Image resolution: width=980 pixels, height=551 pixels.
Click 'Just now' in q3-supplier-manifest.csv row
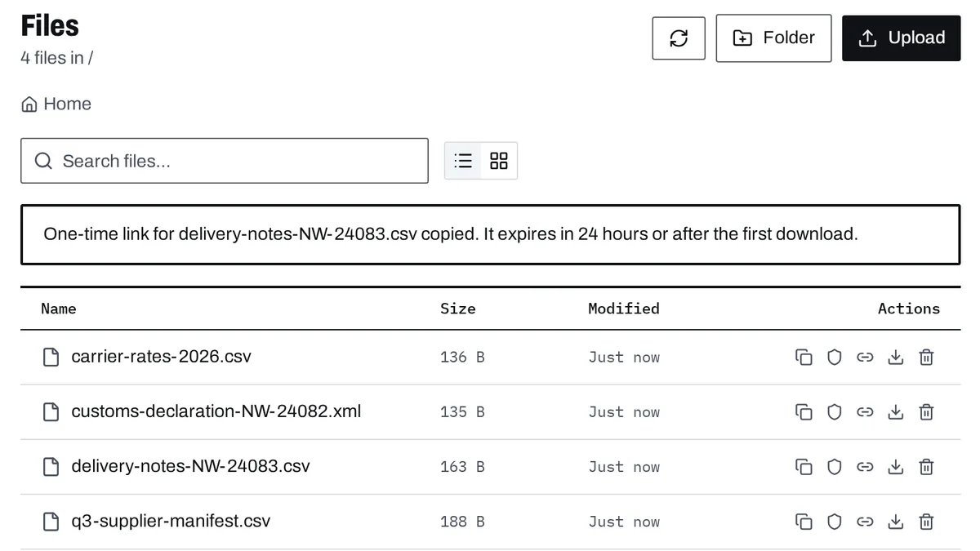click(x=624, y=521)
